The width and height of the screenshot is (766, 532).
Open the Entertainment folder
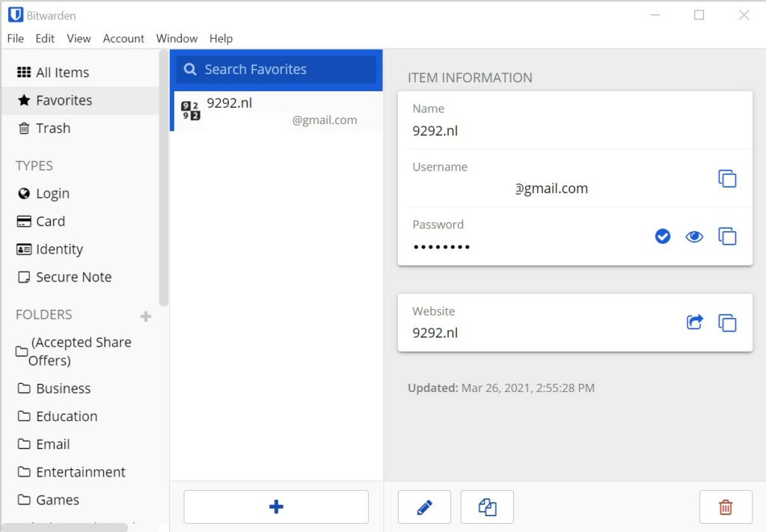[71, 472]
